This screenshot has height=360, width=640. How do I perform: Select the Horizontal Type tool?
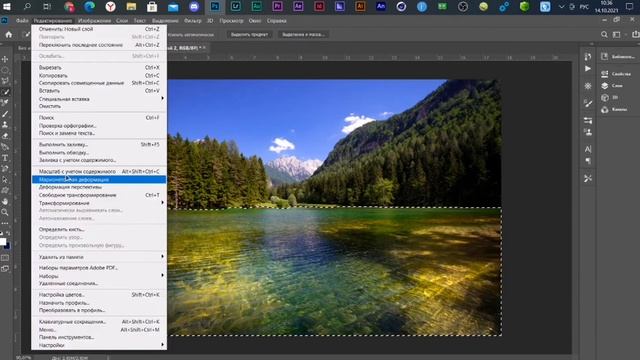coord(5,158)
